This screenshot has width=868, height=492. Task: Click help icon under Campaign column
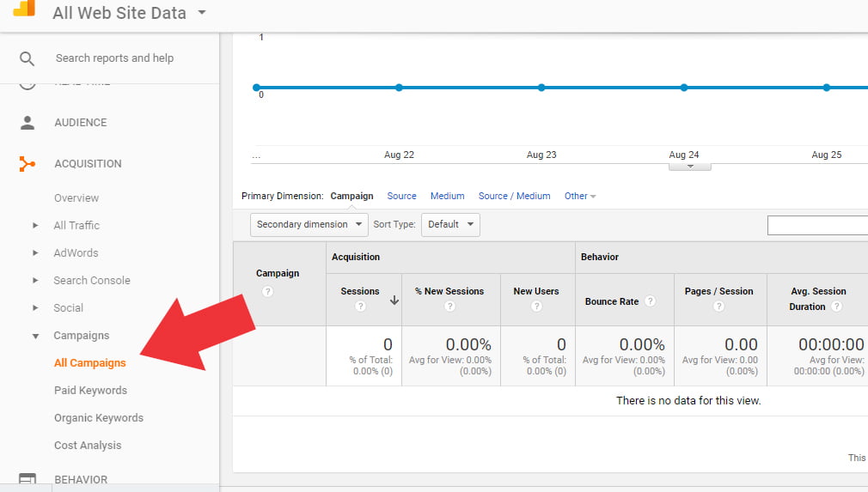pyautogui.click(x=267, y=292)
